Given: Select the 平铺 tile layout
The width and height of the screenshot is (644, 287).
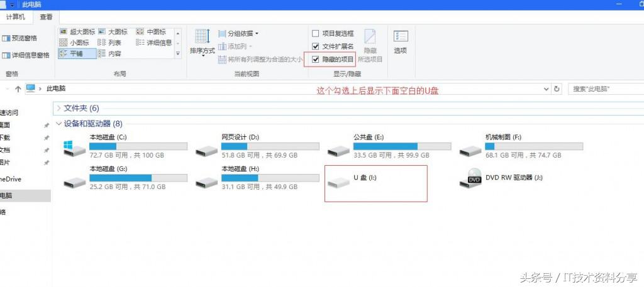Looking at the screenshot, I should pos(77,54).
